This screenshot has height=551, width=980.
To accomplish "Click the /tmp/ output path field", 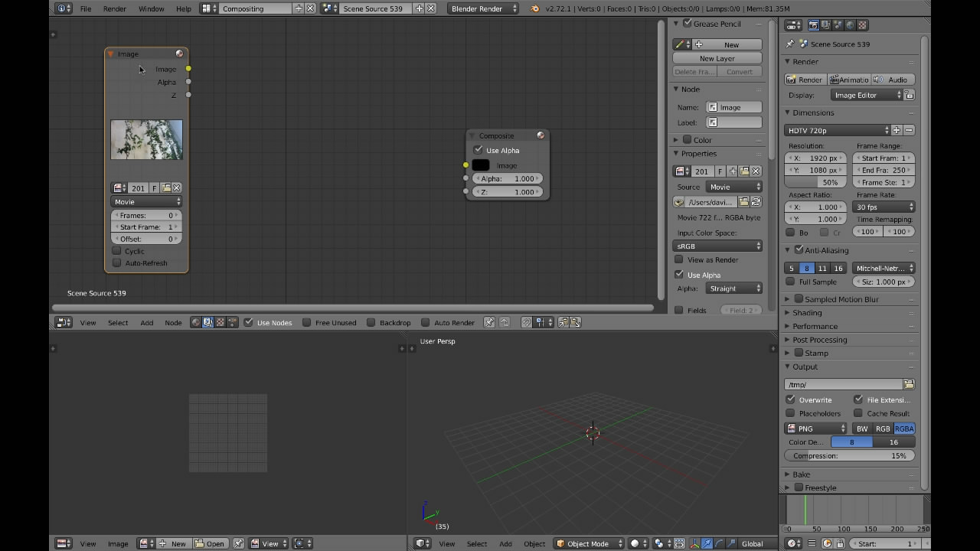I will click(843, 384).
